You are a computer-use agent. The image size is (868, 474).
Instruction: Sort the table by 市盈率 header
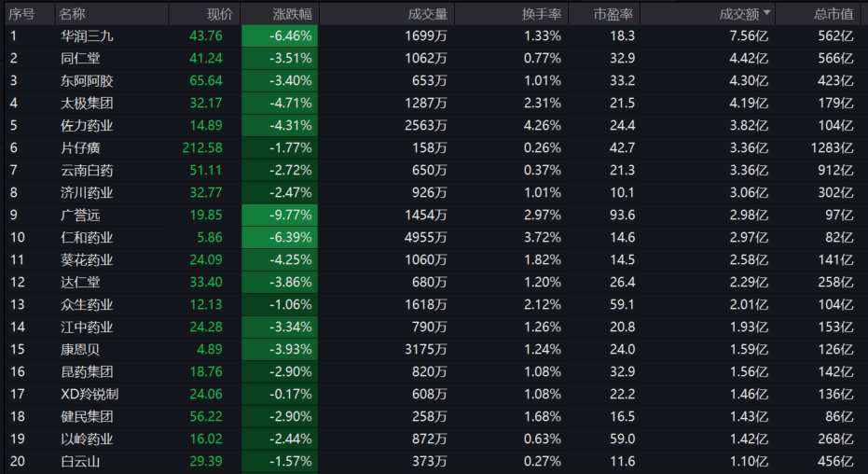[613, 14]
